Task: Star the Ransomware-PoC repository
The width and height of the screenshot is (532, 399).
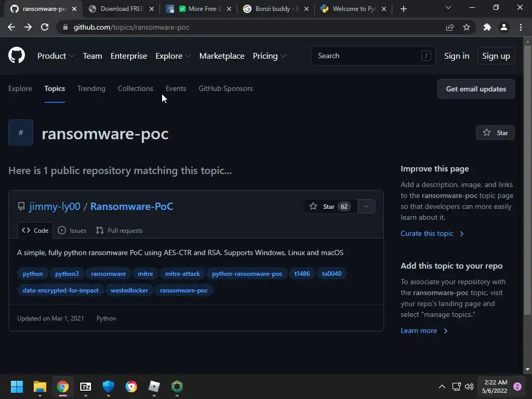Action: [330, 206]
